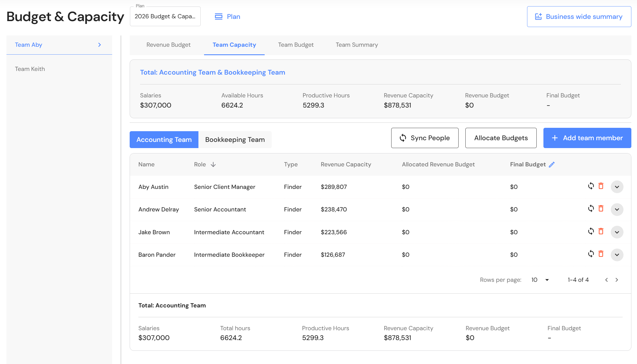The image size is (637, 364).
Task: Switch to the Bookkeeping Team toggle
Action: pyautogui.click(x=235, y=140)
